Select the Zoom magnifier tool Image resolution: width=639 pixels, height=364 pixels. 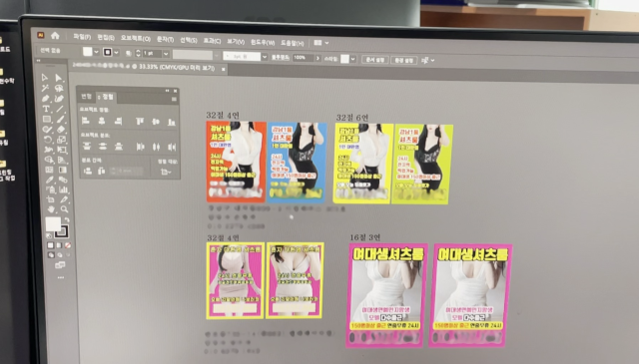(x=64, y=209)
